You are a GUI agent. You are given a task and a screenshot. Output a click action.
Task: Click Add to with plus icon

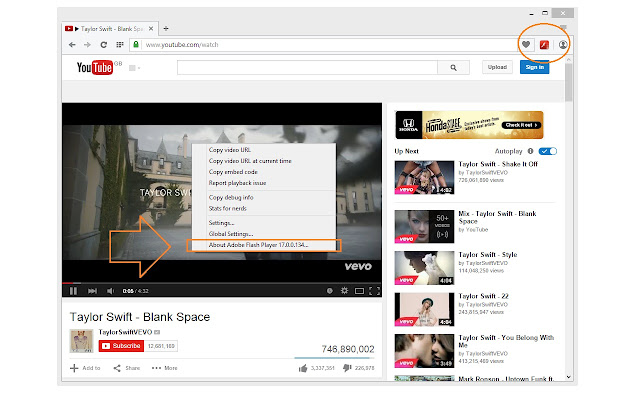85,368
